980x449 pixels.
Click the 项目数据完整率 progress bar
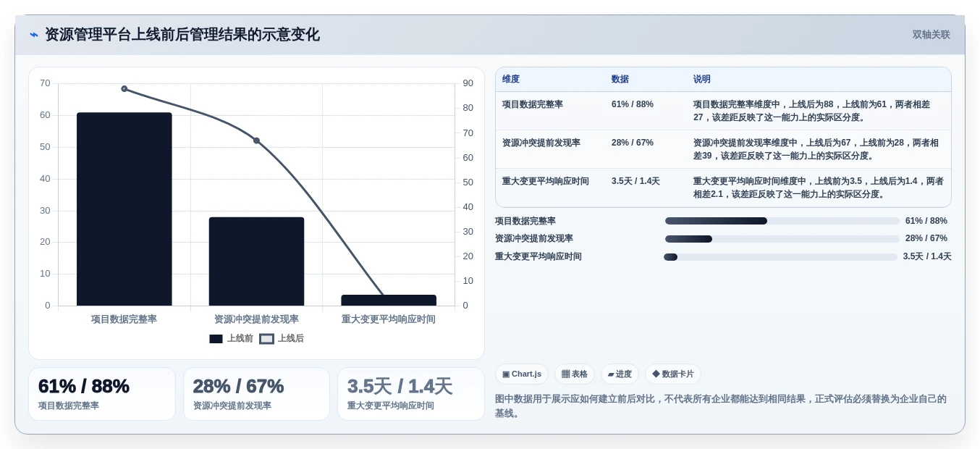(x=782, y=221)
